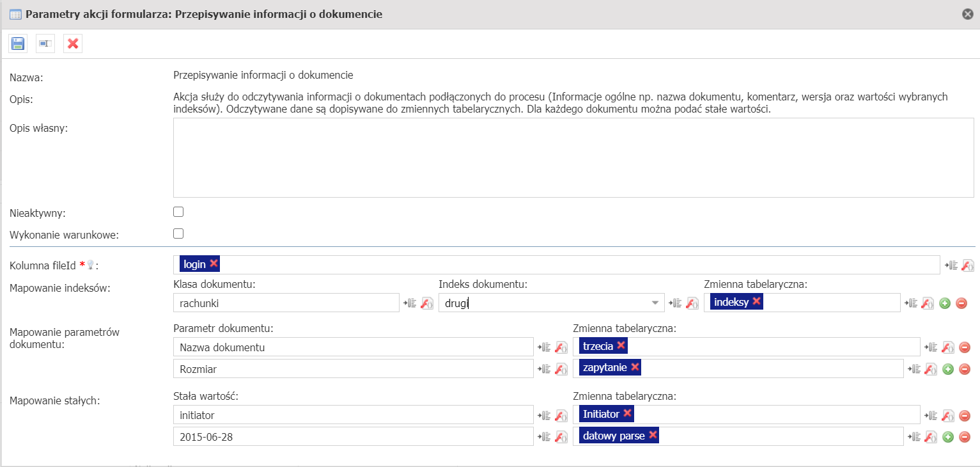Add row after datowy parse constant mapping
This screenshot has height=467, width=980.
point(949,438)
